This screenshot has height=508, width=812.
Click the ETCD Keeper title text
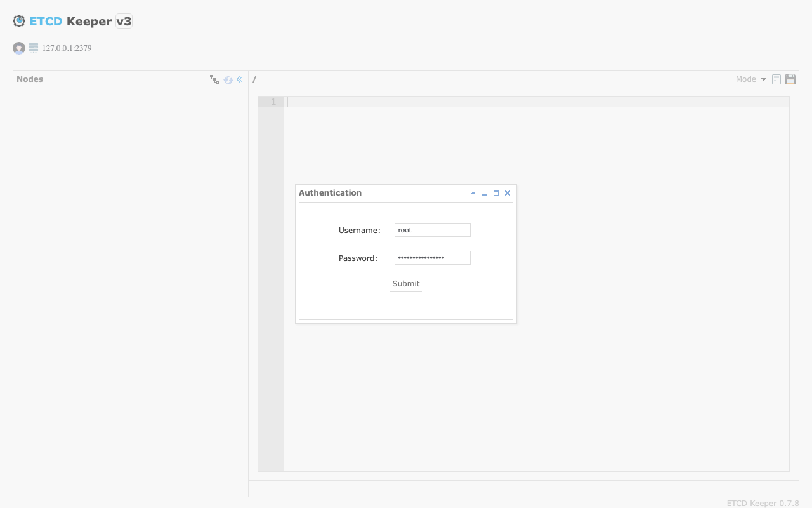pyautogui.click(x=71, y=21)
